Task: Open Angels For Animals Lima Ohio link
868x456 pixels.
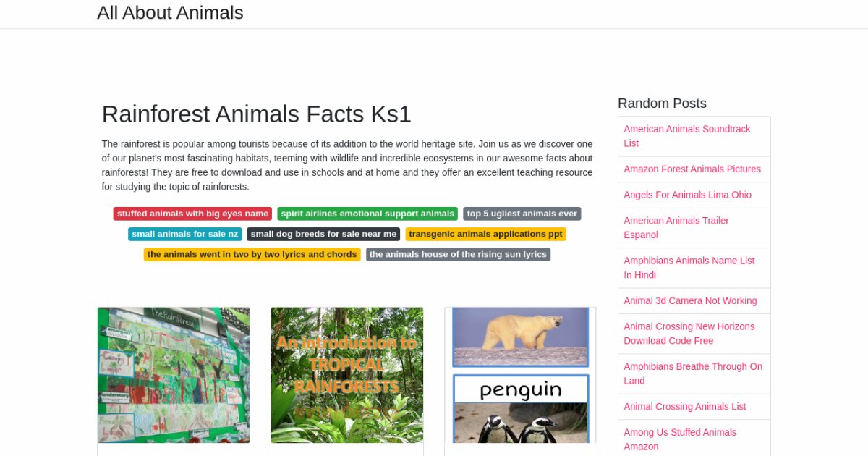Action: [x=687, y=195]
